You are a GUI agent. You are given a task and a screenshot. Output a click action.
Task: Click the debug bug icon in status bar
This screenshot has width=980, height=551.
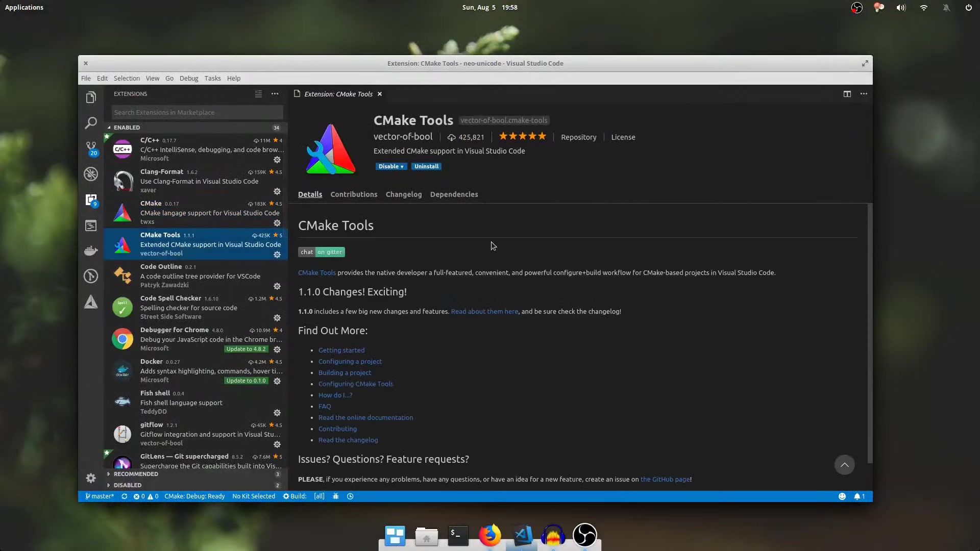click(336, 496)
